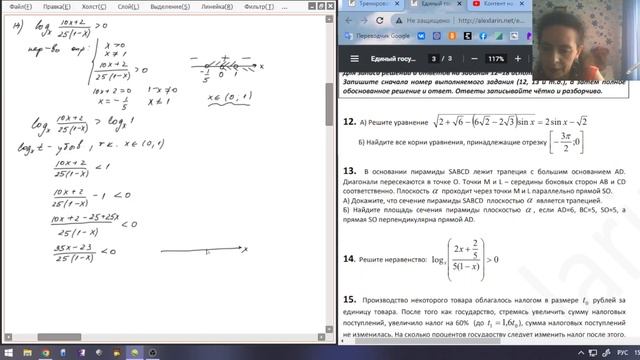Open the Правка menu
The height and width of the screenshot is (360, 640).
point(57,7)
